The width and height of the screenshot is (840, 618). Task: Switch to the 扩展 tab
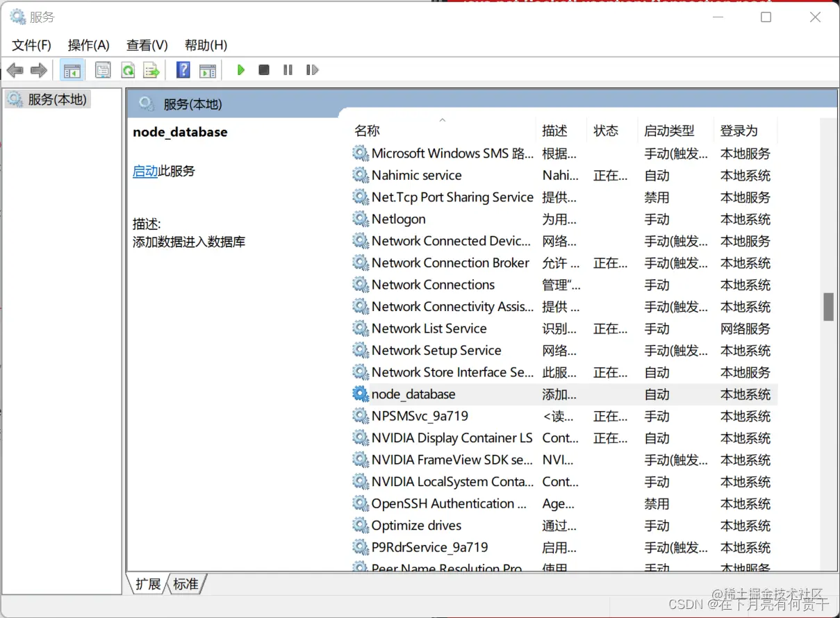(147, 584)
